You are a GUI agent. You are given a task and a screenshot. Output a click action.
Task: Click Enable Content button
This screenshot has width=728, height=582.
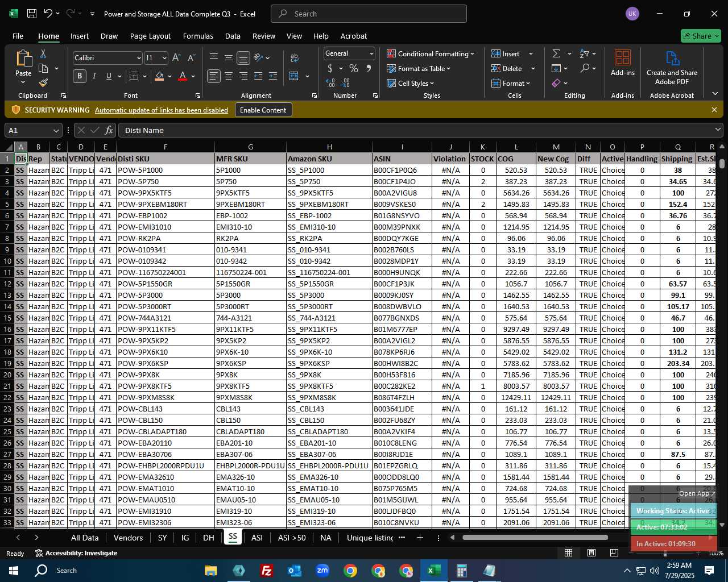pyautogui.click(x=263, y=110)
